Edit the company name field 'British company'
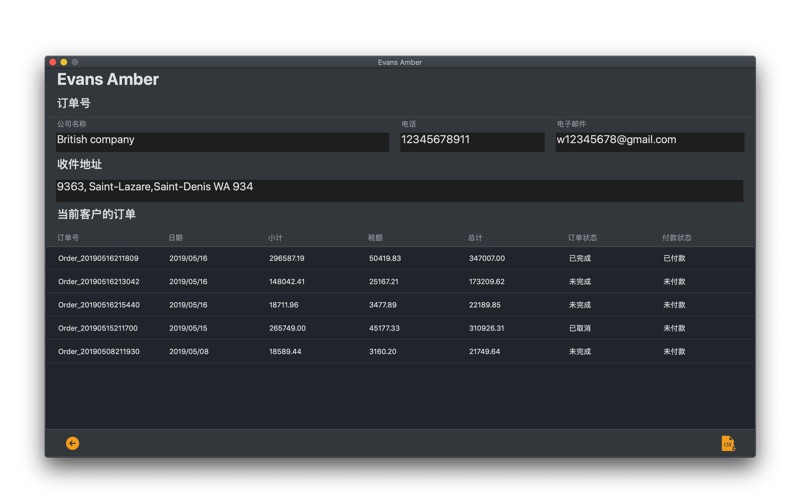Viewport: 800px width, 500px height. tap(222, 141)
